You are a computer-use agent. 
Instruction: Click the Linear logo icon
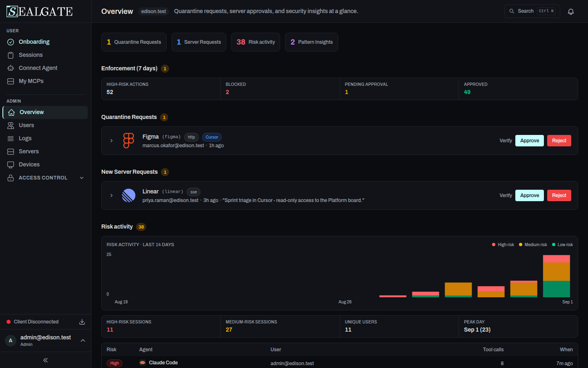(129, 195)
